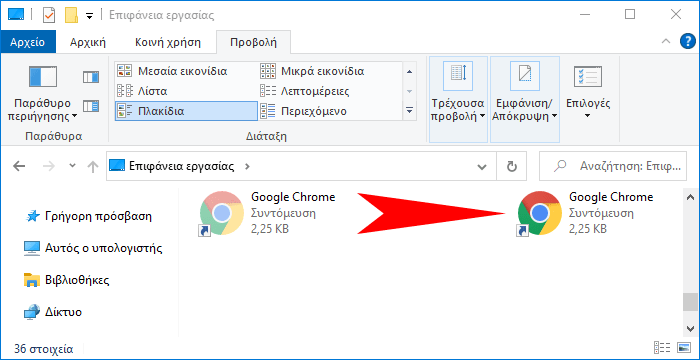Viewport: 700px width, 360px height.
Task: Open Customize Quick Access Toolbar dropdown
Action: pyautogui.click(x=89, y=16)
